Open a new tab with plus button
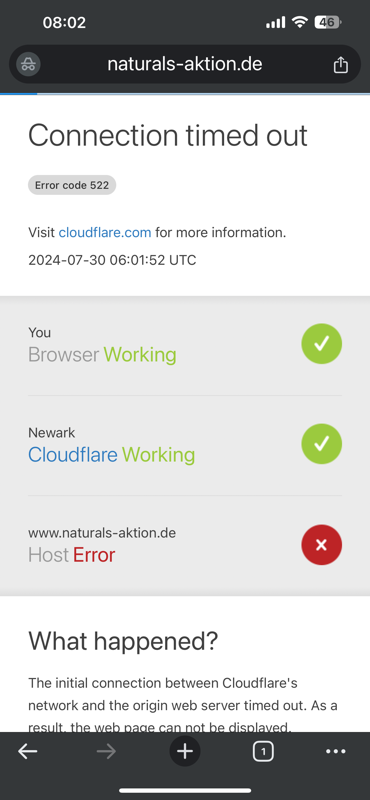370x800 pixels. click(x=185, y=751)
